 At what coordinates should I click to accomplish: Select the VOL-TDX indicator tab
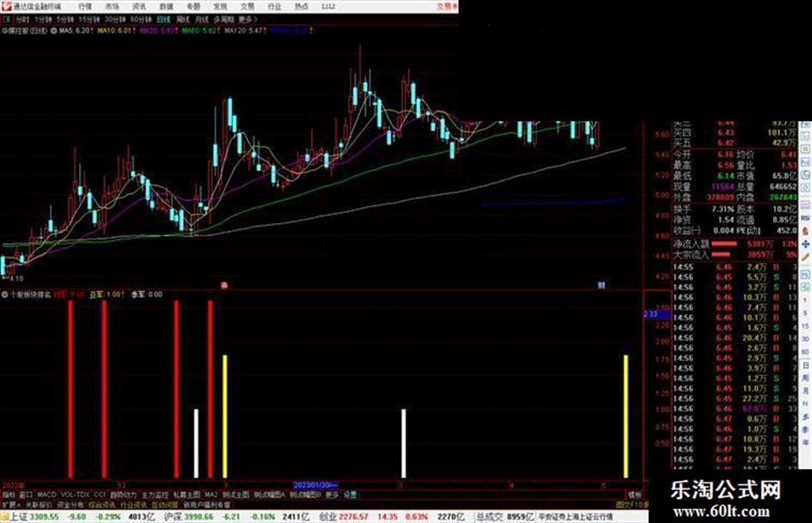76,495
